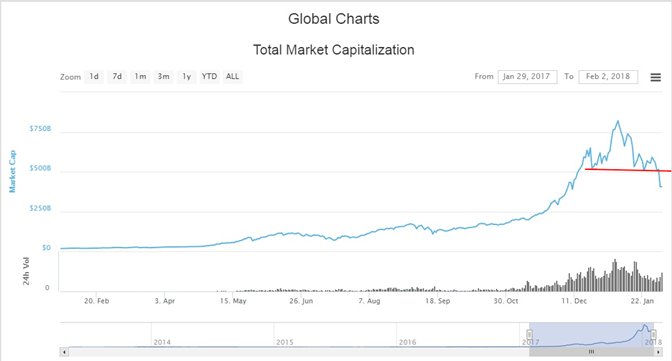The width and height of the screenshot is (672, 361).
Task: Click the 15. May date label
Action: tap(233, 301)
